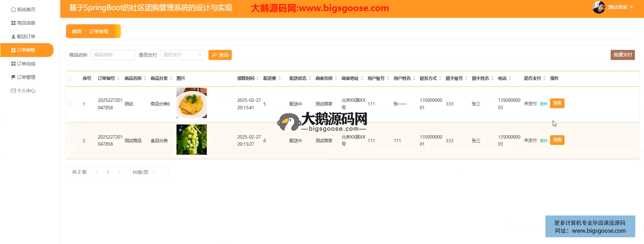Select 订单接取 in the sidebar menu

tap(26, 50)
